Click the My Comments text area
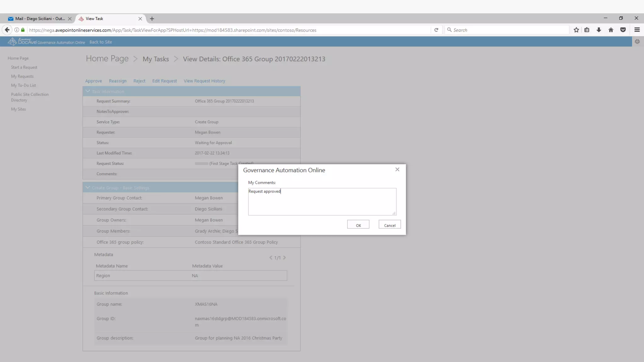Screen dimensions: 644x362 [x=322, y=201]
